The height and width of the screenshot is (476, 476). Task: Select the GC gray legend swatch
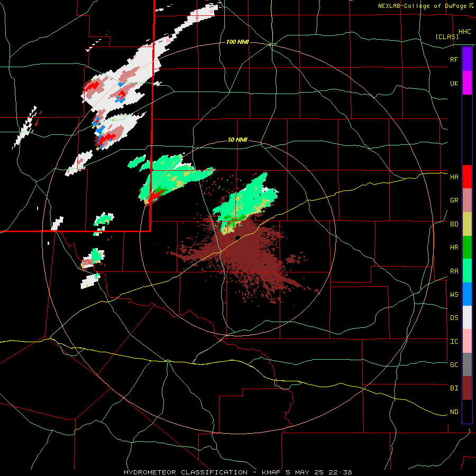click(x=467, y=364)
